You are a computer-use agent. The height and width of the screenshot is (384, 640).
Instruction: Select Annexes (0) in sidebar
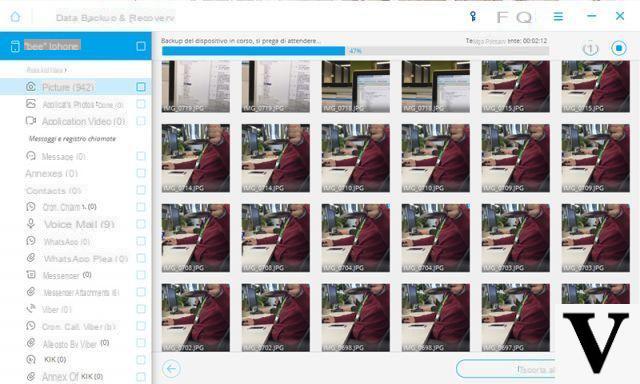click(x=51, y=173)
